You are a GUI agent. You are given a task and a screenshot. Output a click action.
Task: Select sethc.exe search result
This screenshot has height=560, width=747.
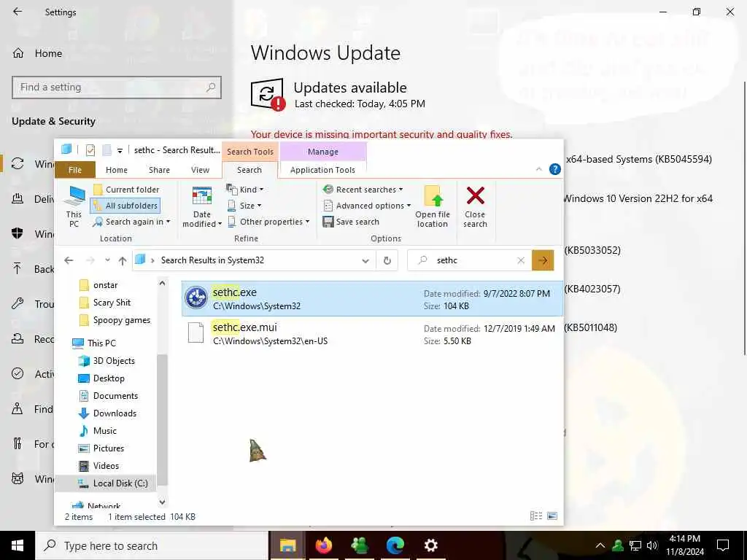(x=372, y=298)
